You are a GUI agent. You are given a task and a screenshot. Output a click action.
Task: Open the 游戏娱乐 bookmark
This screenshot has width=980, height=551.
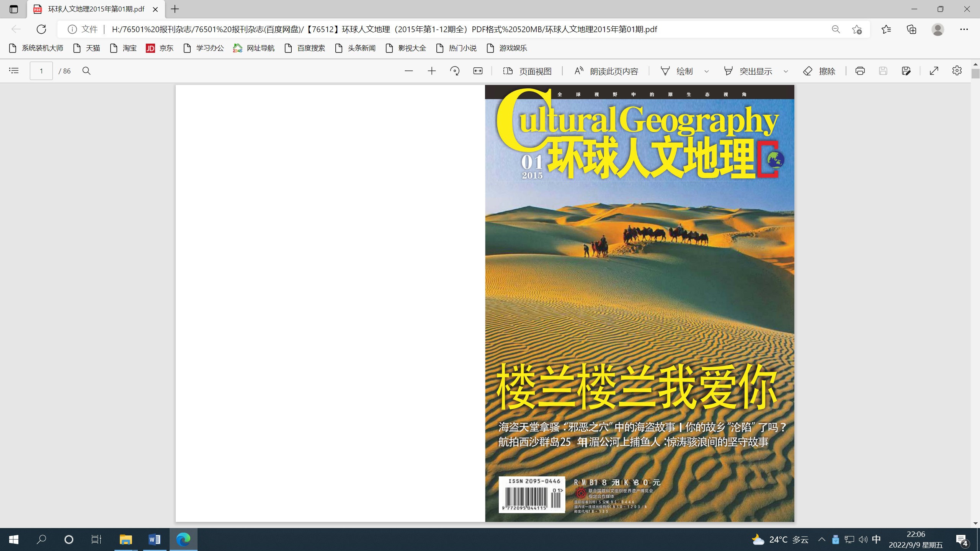pyautogui.click(x=507, y=48)
